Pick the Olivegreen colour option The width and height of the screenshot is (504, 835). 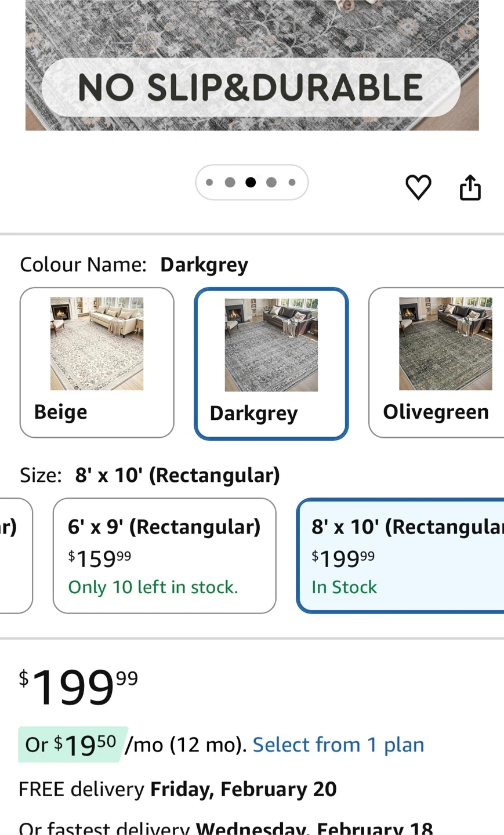tap(437, 362)
